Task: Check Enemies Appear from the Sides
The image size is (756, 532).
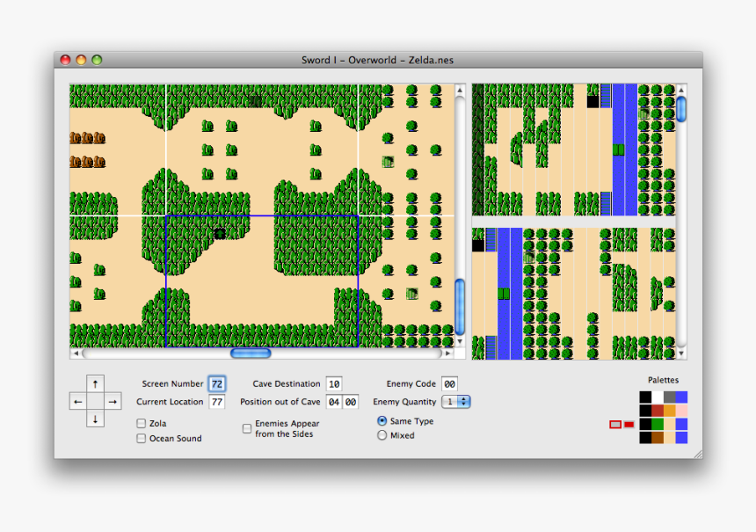Action: point(247,428)
